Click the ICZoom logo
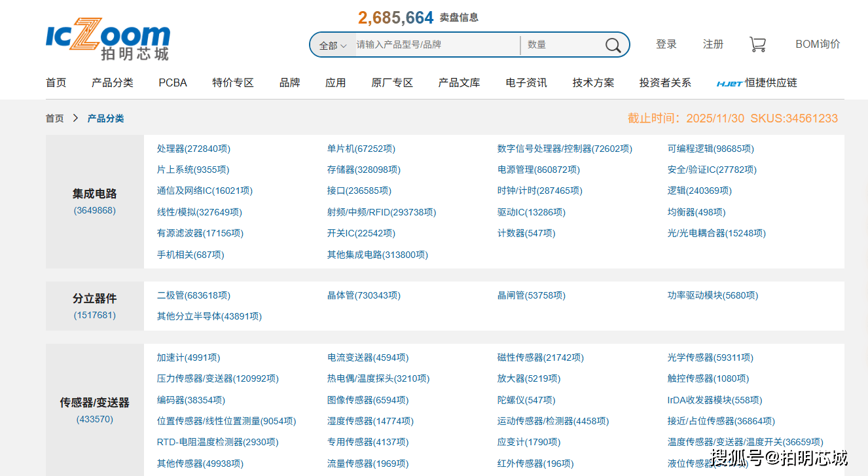 108,38
